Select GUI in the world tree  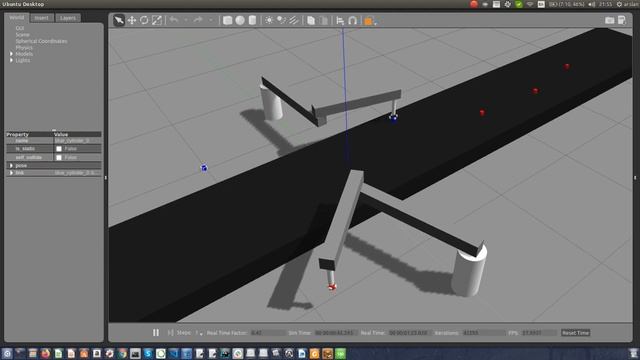(20, 28)
